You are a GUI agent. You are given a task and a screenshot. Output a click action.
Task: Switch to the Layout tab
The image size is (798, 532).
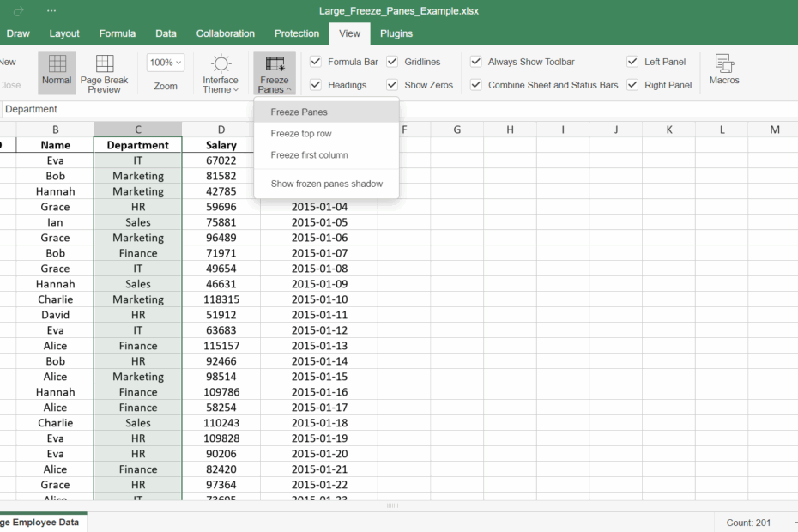coord(64,33)
